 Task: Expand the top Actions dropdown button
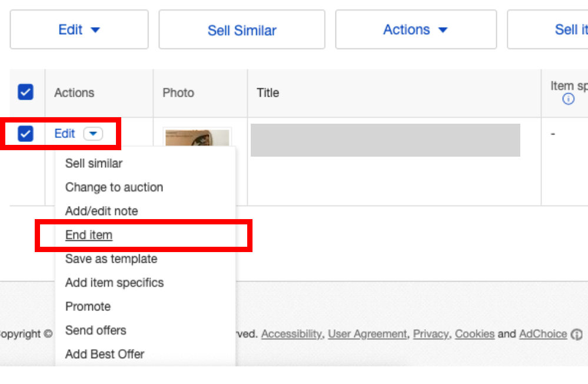[x=416, y=29]
